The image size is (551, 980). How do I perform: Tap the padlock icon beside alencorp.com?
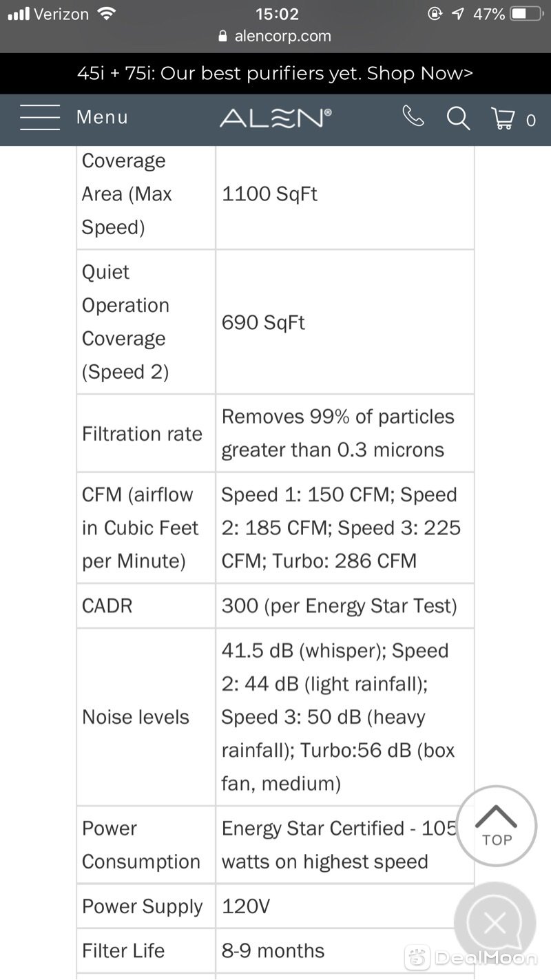[222, 36]
